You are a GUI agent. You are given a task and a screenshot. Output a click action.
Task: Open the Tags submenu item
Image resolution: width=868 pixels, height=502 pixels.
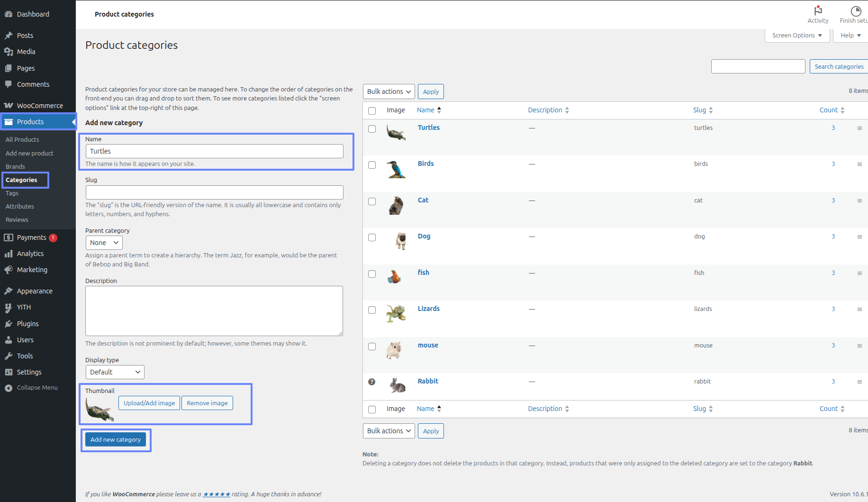12,193
